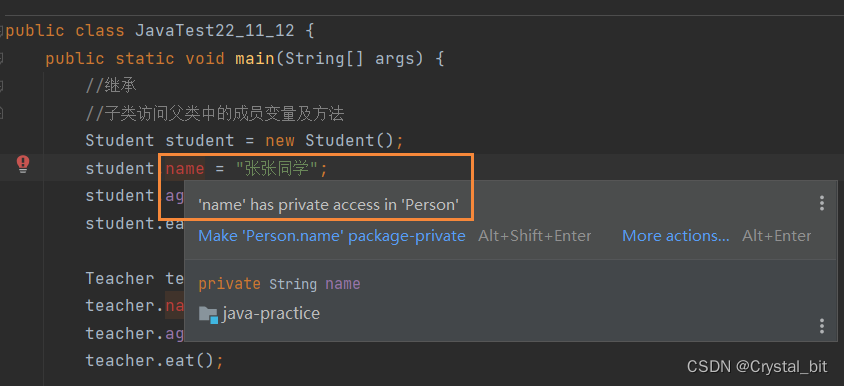Collapse the main method fold marker
The height and width of the screenshot is (386, 844).
pos(2,58)
